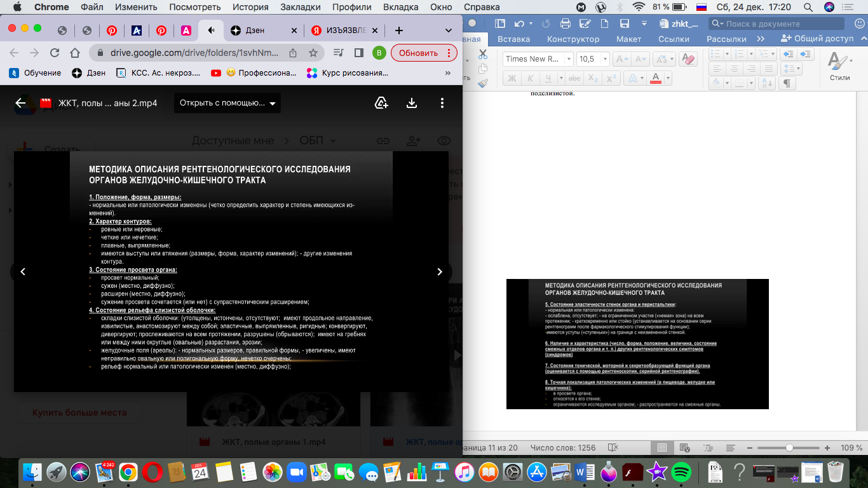Add shortcut to Drive icon
868x488 pixels.
coord(381,103)
